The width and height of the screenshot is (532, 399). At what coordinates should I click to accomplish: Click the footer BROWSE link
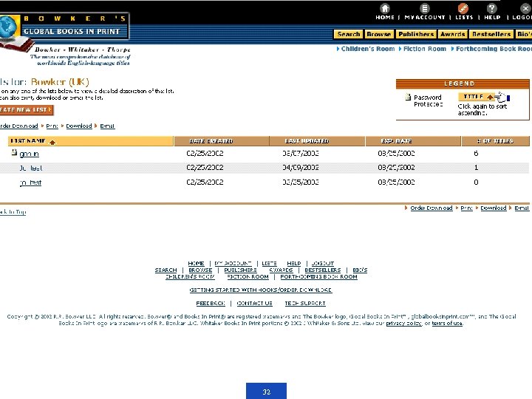pyautogui.click(x=200, y=270)
